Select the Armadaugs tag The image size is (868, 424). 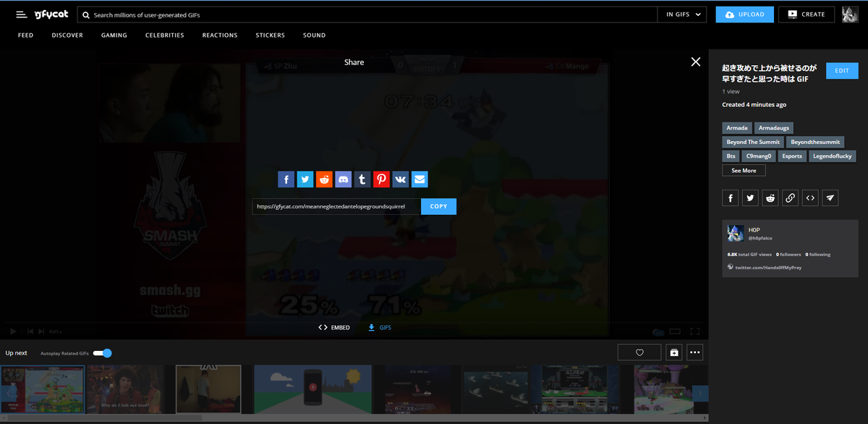coord(775,128)
